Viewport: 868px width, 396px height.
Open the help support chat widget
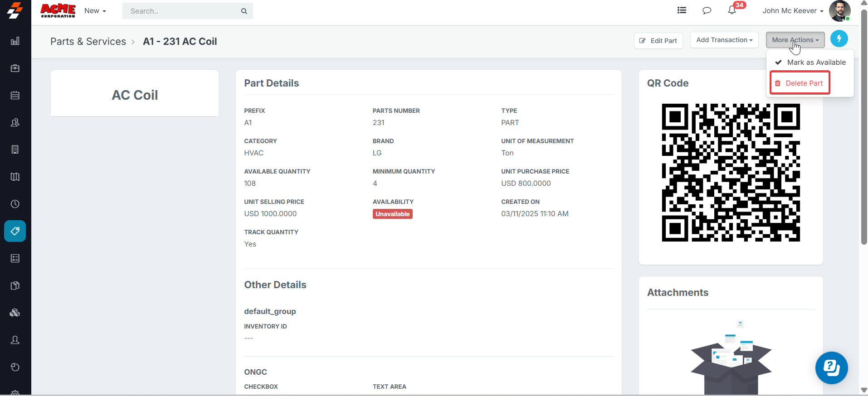[831, 367]
